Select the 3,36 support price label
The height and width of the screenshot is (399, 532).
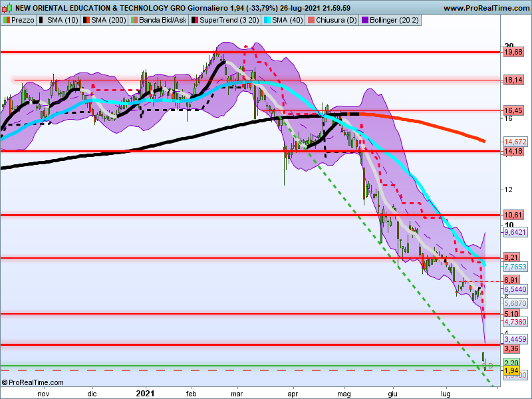tap(511, 348)
